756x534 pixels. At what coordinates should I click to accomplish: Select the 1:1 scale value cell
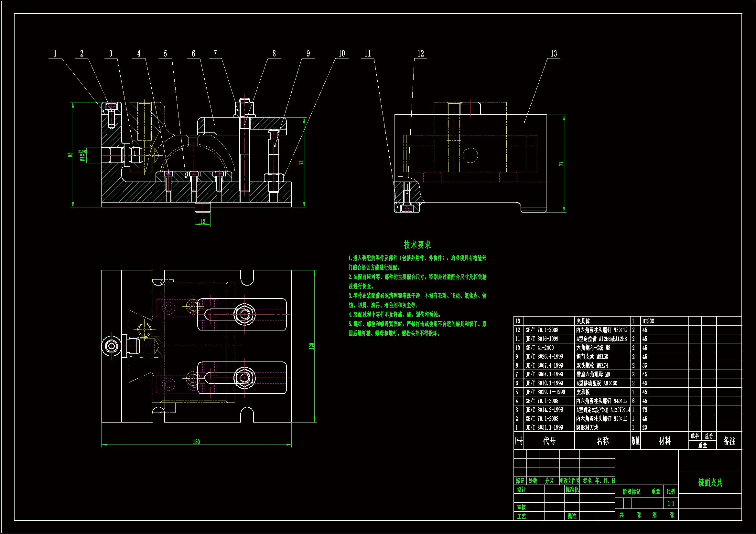(x=671, y=503)
